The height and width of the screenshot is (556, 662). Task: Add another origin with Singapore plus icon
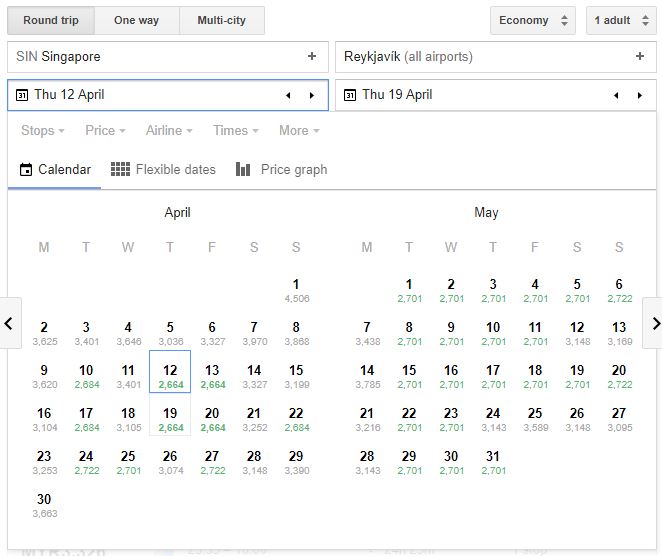pyautogui.click(x=312, y=57)
